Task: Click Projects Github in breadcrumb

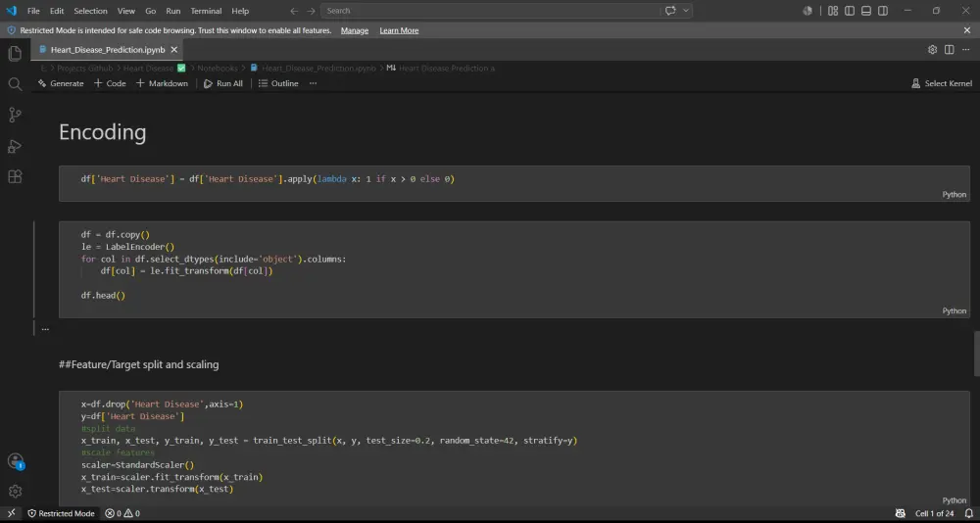Action: point(85,69)
